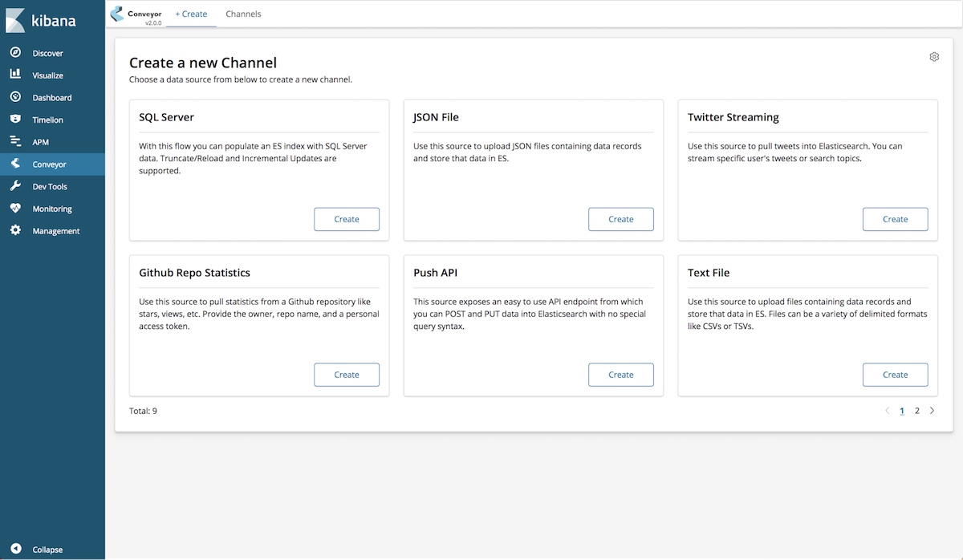
Task: Switch to the + Create tab
Action: pyautogui.click(x=191, y=14)
